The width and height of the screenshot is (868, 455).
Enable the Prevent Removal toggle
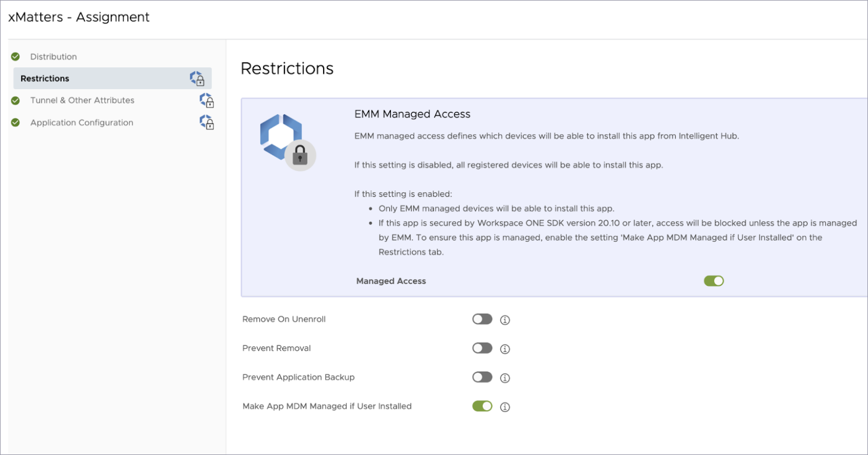coord(482,348)
